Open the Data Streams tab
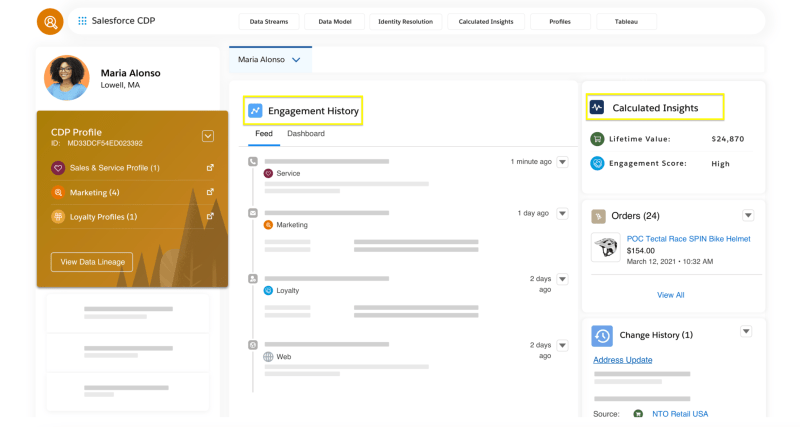 (x=269, y=21)
